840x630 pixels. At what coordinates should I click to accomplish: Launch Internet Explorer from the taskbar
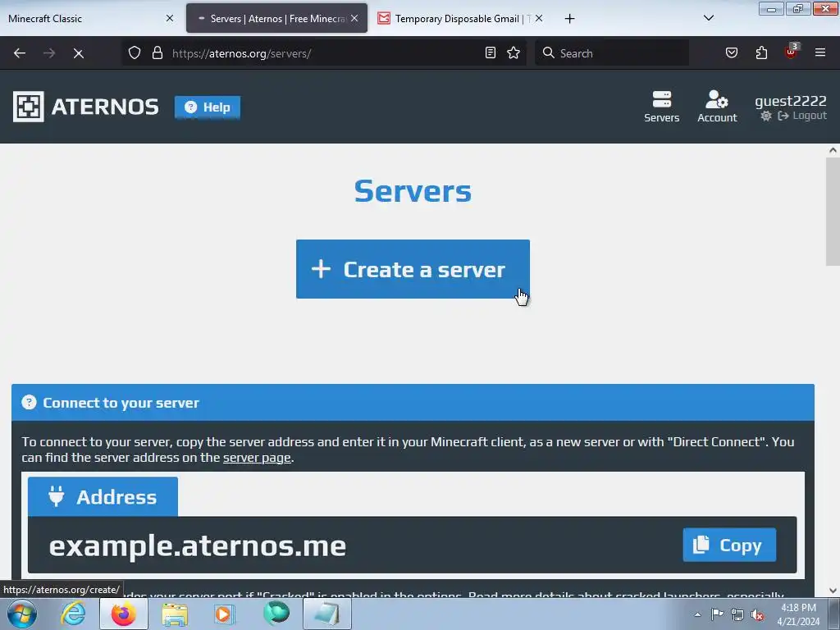pos(73,614)
